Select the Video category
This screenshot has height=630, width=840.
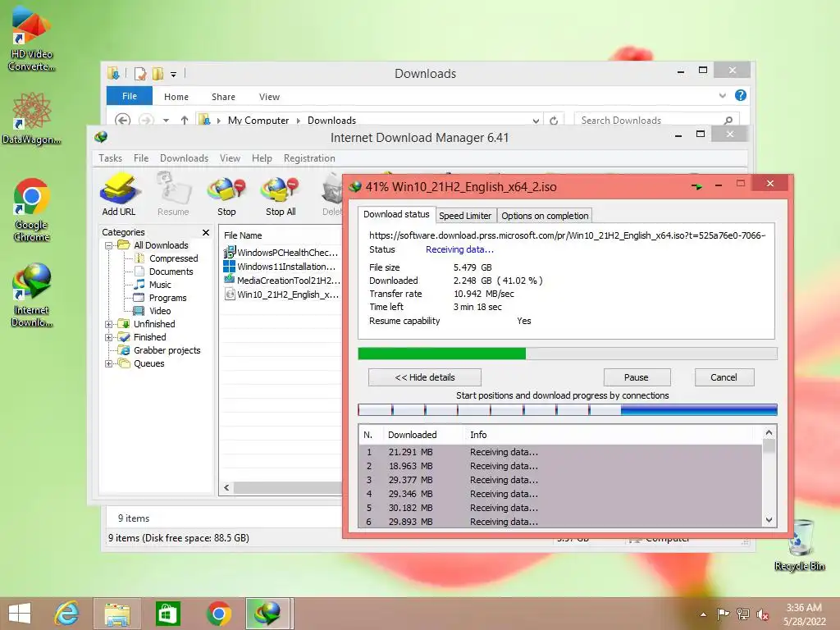(x=160, y=311)
